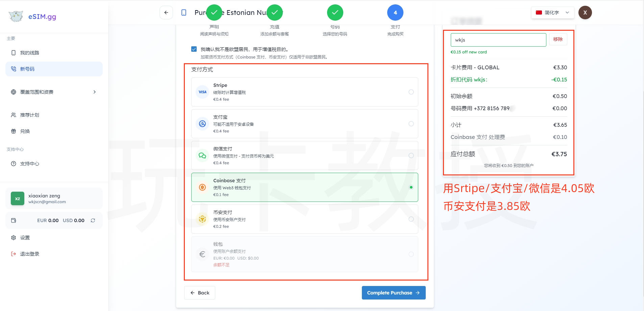Click the Coinbase bitcoin icon
Viewport: 644px width, 311px height.
pos(202,187)
